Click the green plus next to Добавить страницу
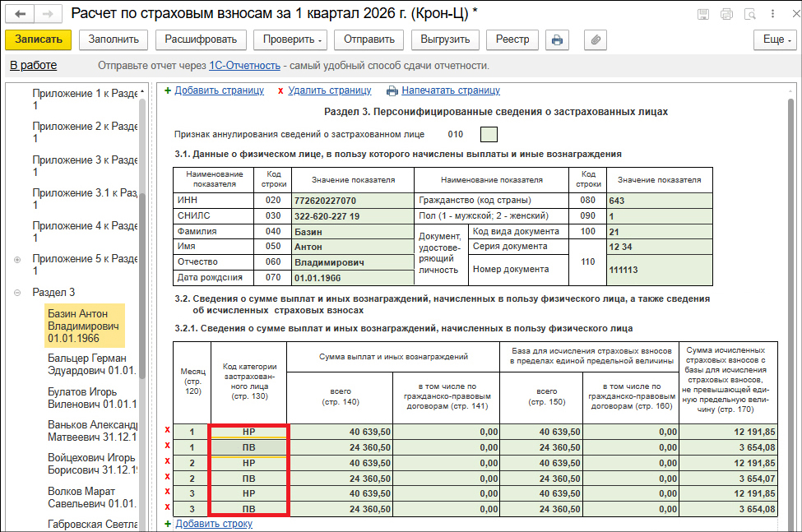 tap(168, 90)
